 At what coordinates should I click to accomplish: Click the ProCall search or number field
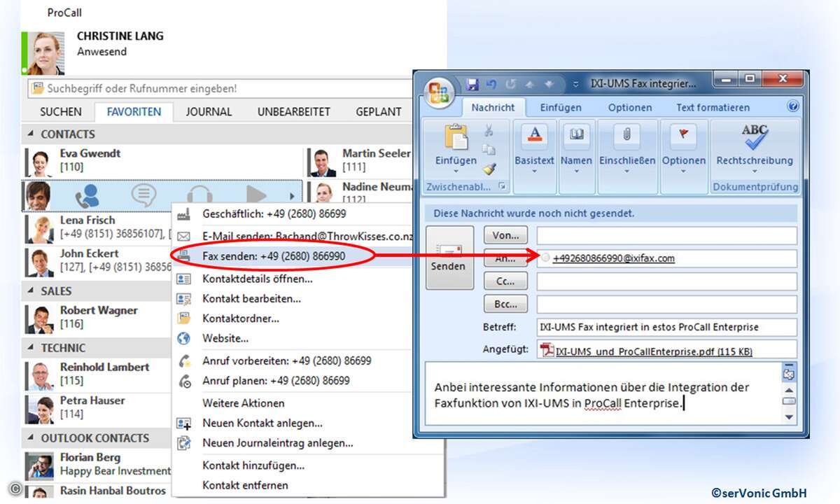[220, 89]
